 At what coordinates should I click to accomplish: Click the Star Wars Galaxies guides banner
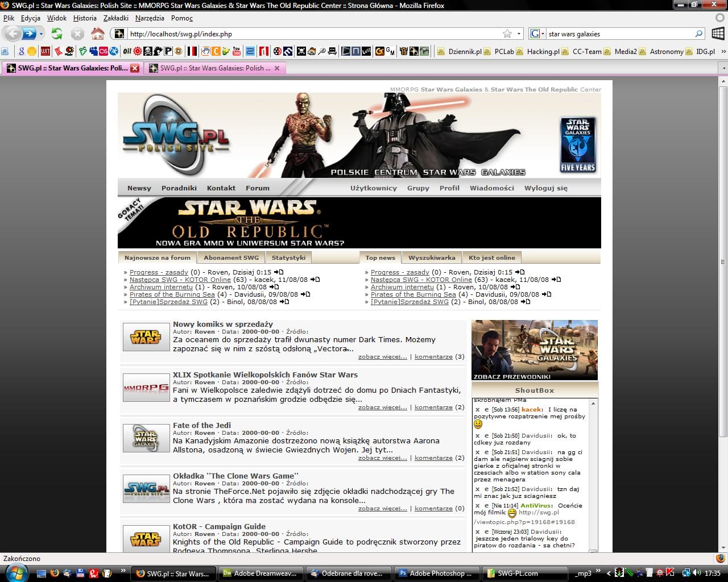(x=534, y=350)
